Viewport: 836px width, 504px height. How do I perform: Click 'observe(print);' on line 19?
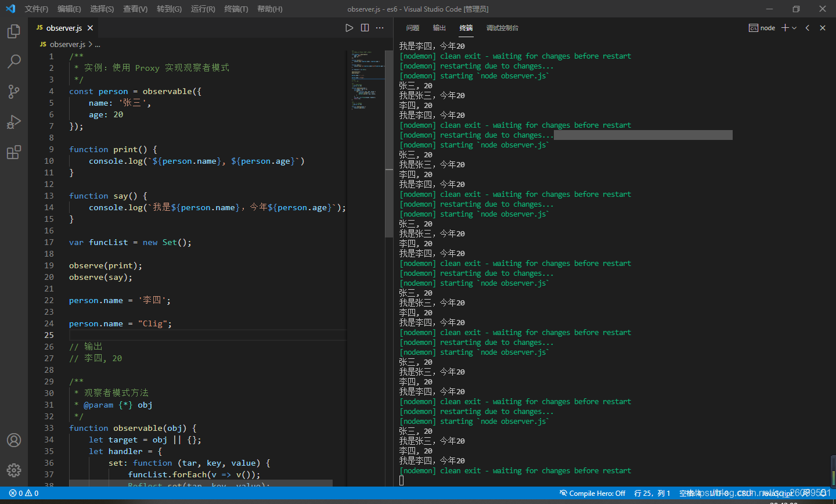[x=106, y=265]
